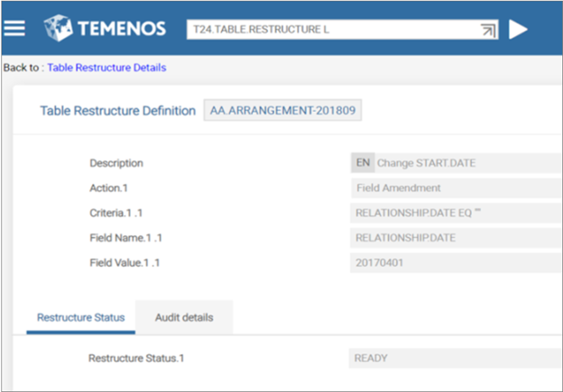Run the command with the play arrow
The image size is (563, 392).
tap(518, 29)
